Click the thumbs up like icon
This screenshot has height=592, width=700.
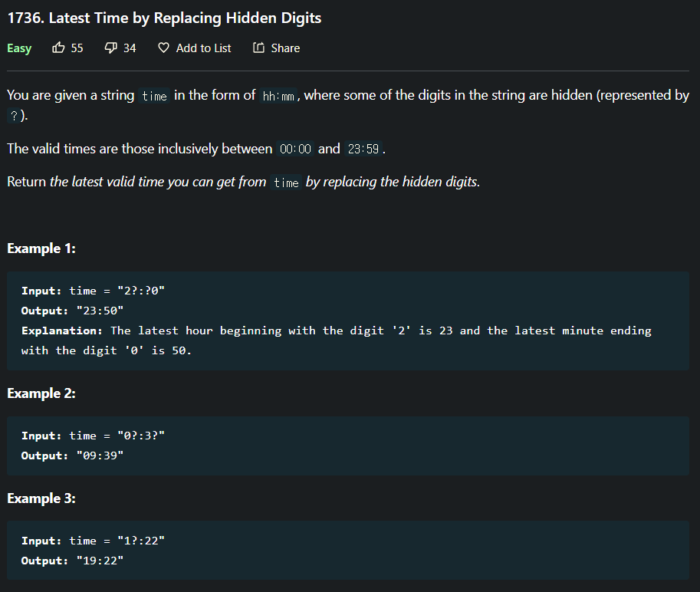pyautogui.click(x=58, y=48)
